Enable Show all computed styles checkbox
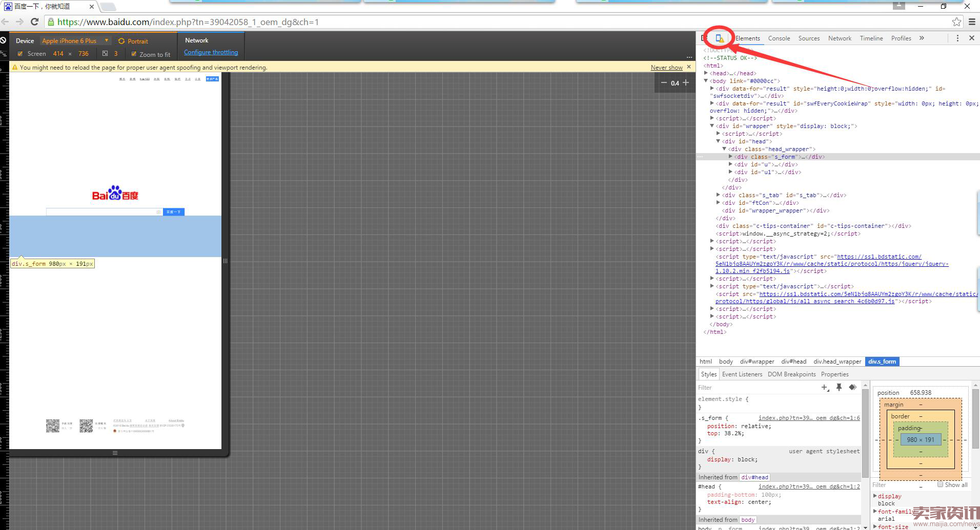 940,484
